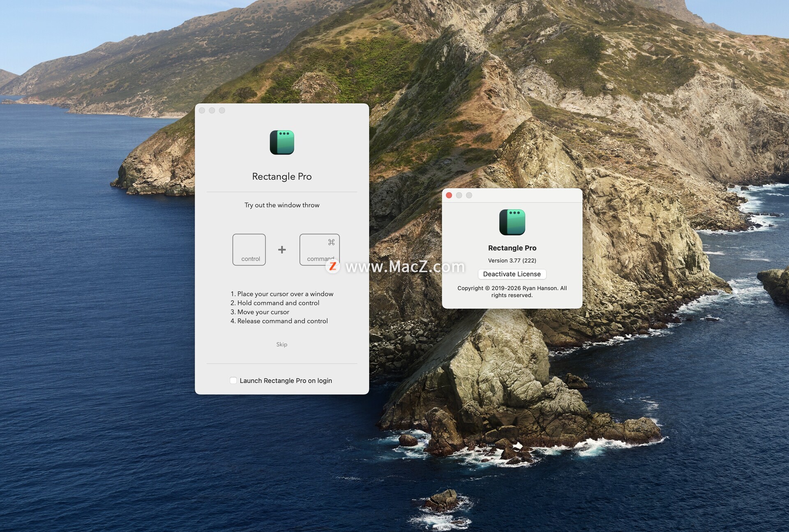Close the About Rectangle Pro window
The width and height of the screenshot is (789, 532).
[x=449, y=195]
